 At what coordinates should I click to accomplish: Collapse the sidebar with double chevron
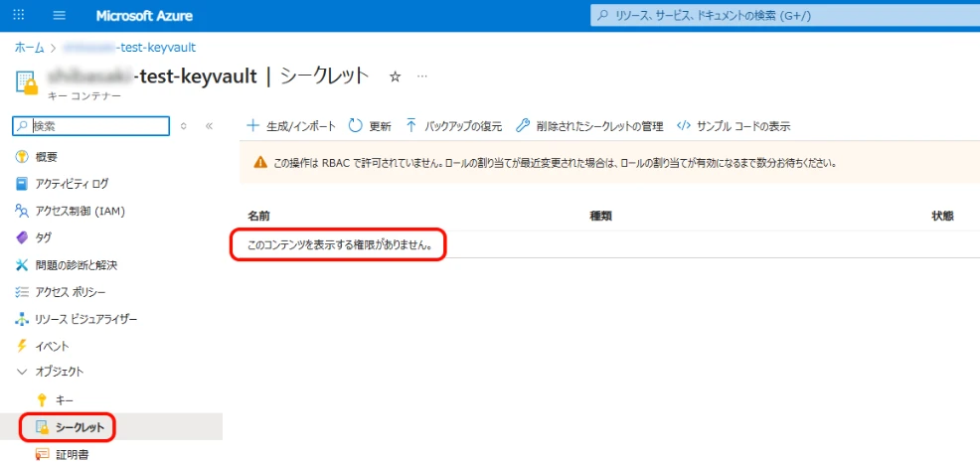click(x=209, y=126)
